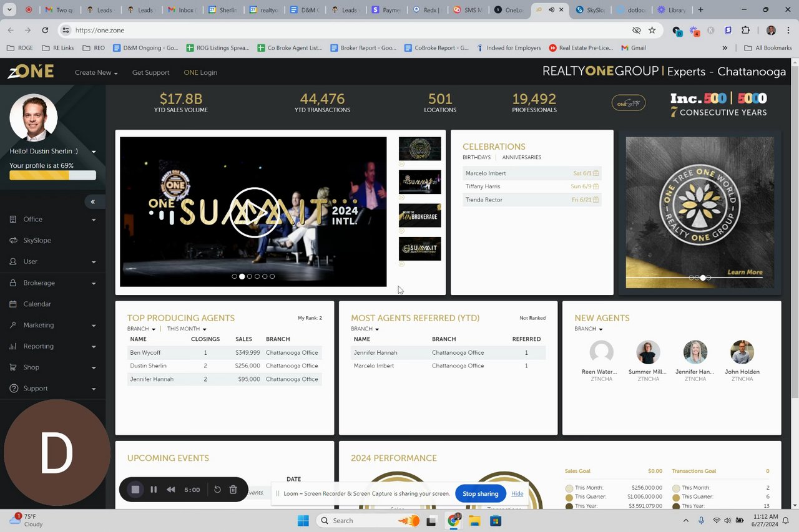Image resolution: width=799 pixels, height=532 pixels.
Task: Stop the Loom recording
Action: point(135,490)
